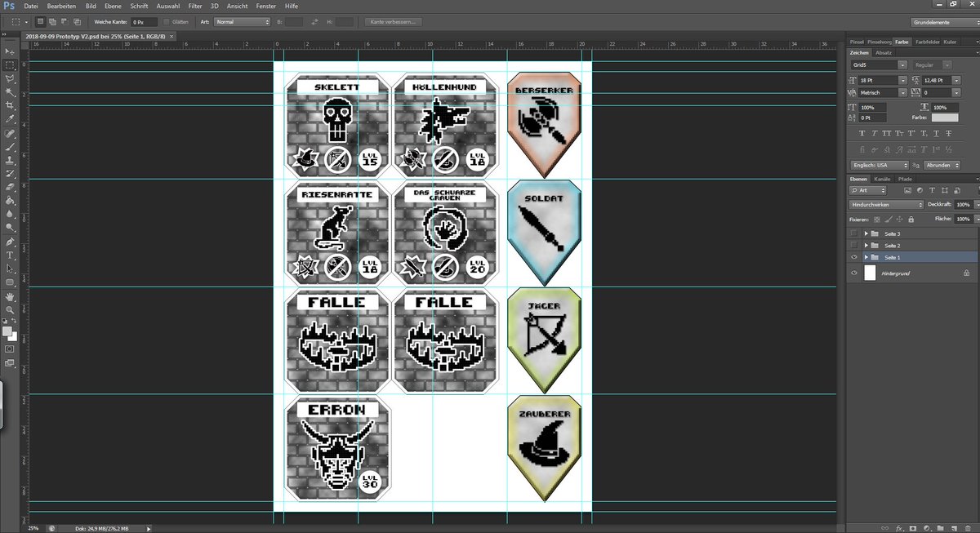The height and width of the screenshot is (533, 980).
Task: Toggle lock image pixels brush icon
Action: tap(888, 219)
